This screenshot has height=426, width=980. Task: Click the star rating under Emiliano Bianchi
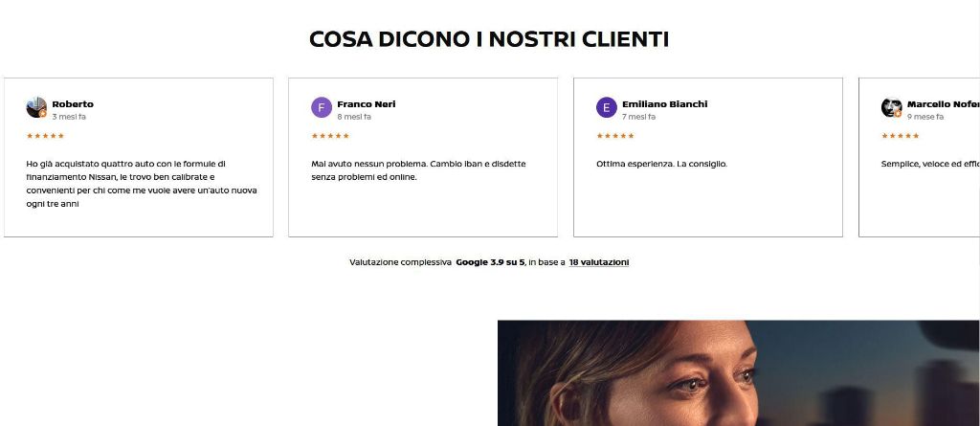(615, 136)
